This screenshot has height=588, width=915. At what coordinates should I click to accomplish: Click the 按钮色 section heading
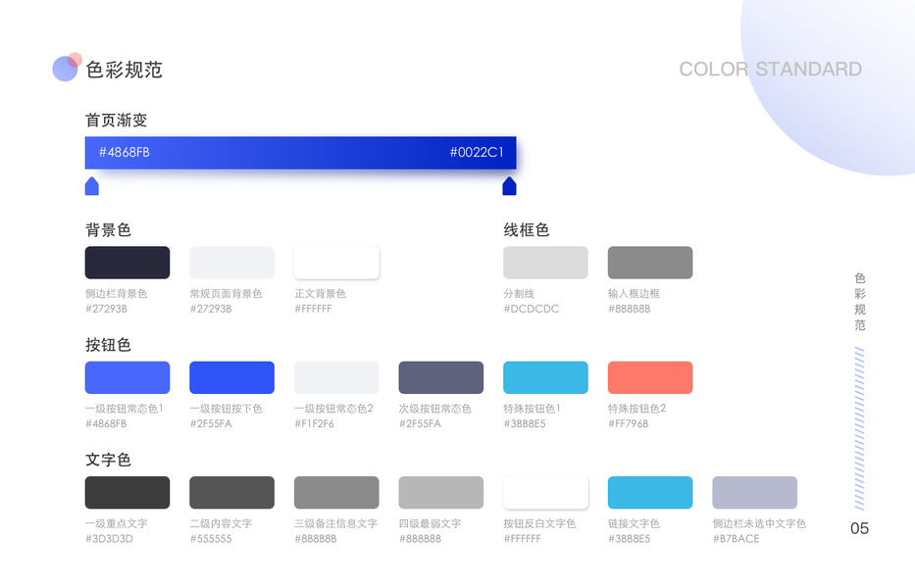(x=108, y=345)
